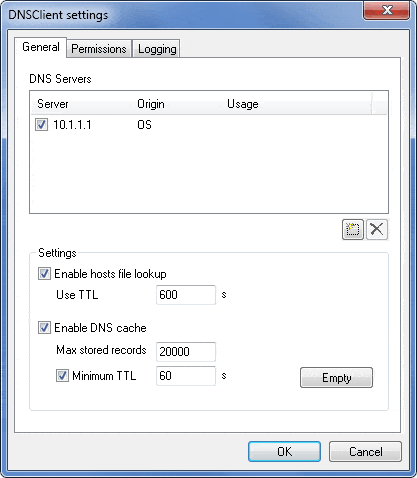Screen dimensions: 417x478
Task: Click the Minimum TTL value field
Action: 186,376
